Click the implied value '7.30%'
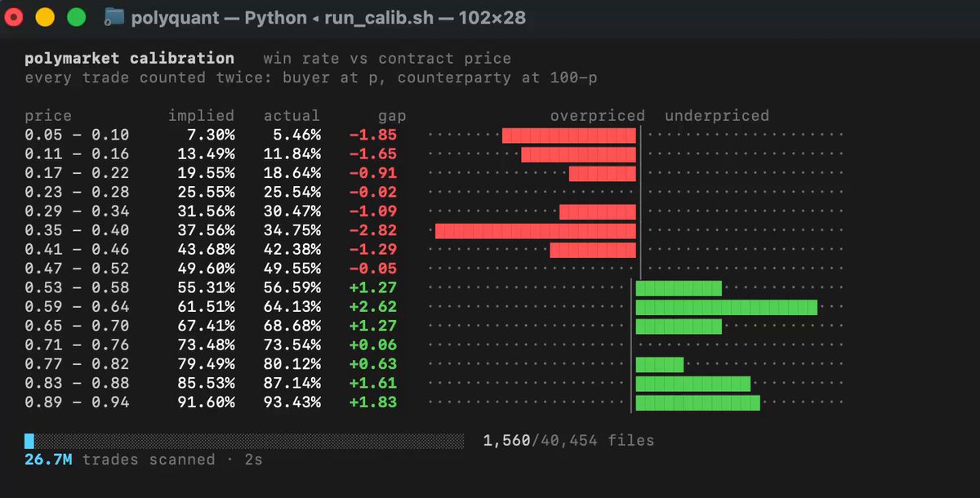Screen dimensions: 980x498 tap(211, 136)
